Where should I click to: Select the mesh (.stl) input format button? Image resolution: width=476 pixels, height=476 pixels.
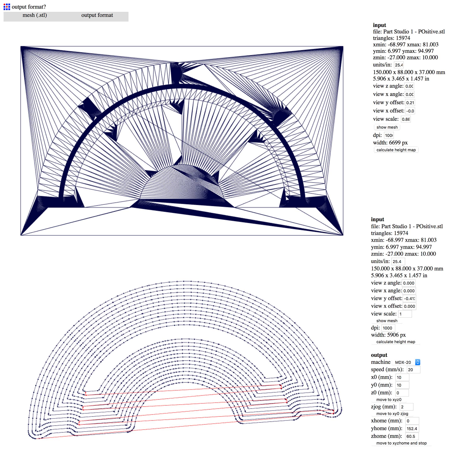[x=35, y=15]
